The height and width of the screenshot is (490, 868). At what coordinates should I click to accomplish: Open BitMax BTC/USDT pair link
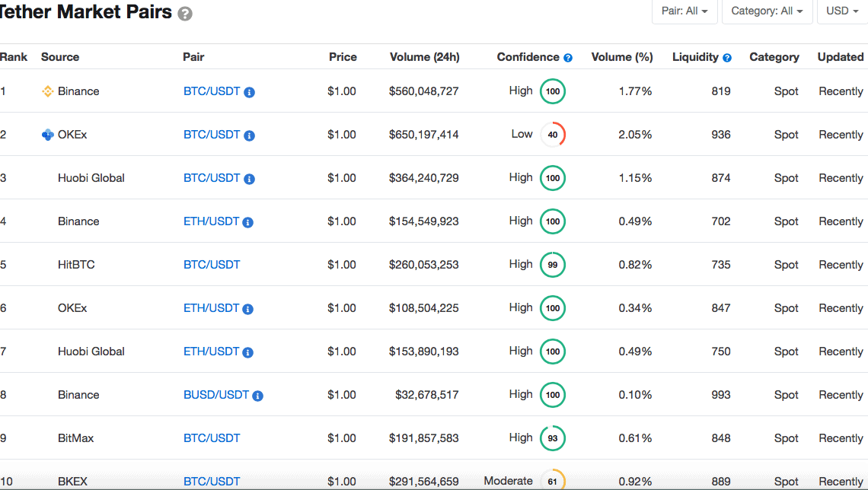click(x=212, y=438)
